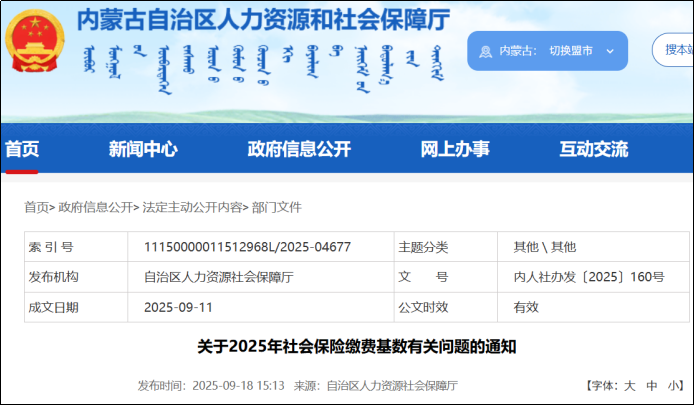694x406 pixels.
Task: Open the 网上办事 menu item
Action: 455,149
